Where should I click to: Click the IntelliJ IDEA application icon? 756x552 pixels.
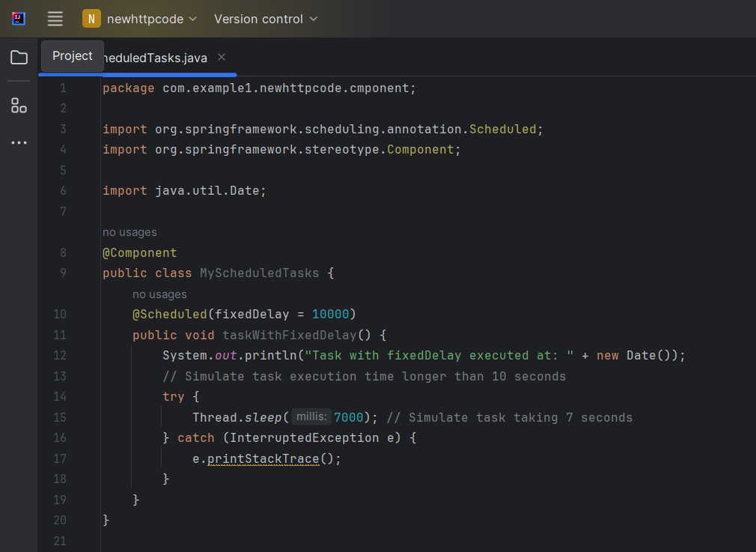click(18, 19)
